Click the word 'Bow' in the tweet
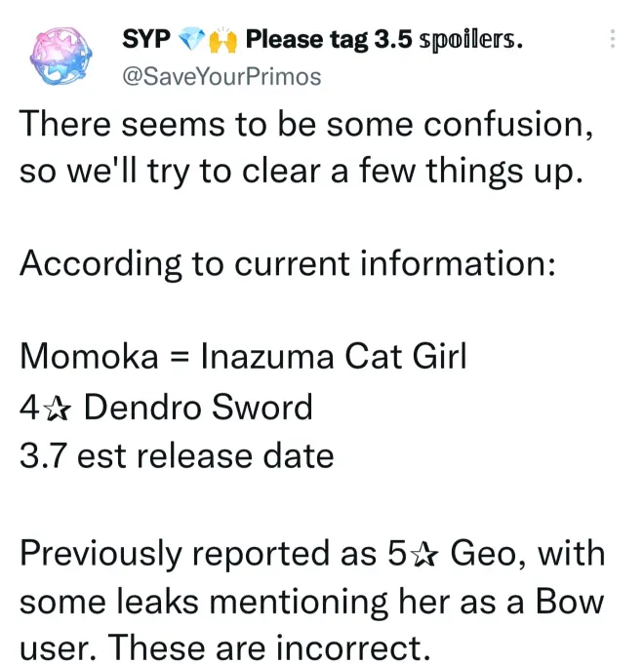 click(569, 602)
